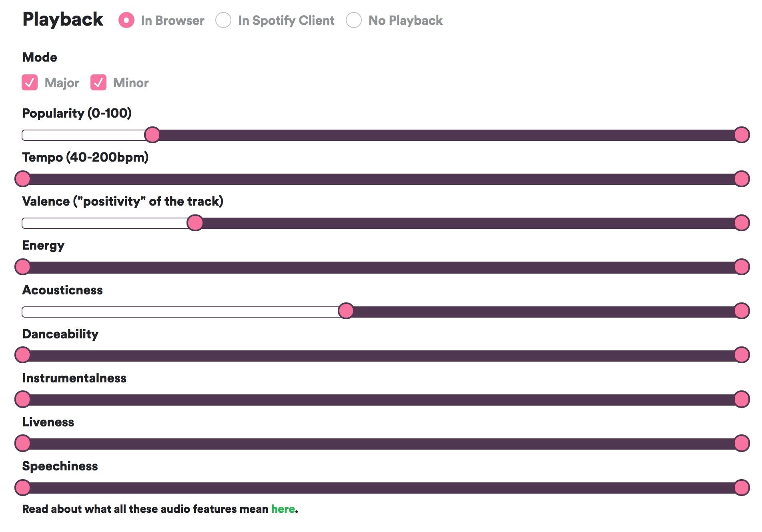The width and height of the screenshot is (762, 532).
Task: Click the Tempo slider's maximum handle
Action: coord(742,179)
